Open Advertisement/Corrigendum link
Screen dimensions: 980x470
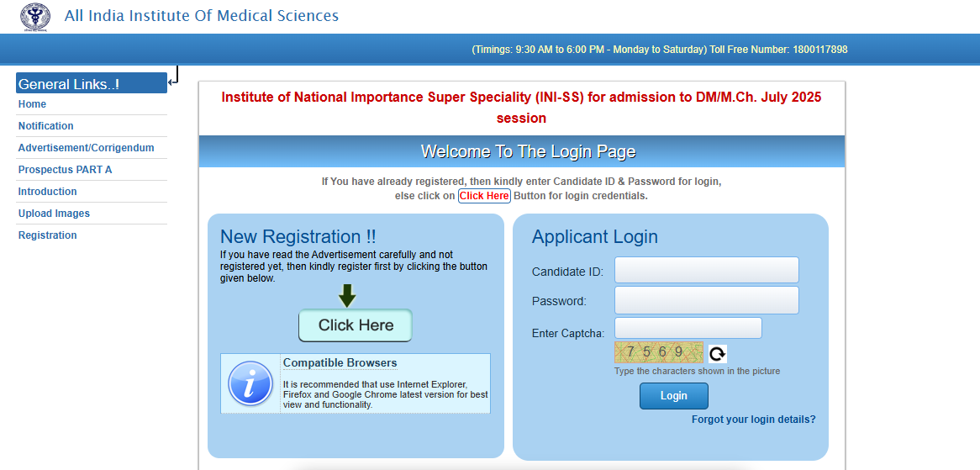click(x=87, y=148)
